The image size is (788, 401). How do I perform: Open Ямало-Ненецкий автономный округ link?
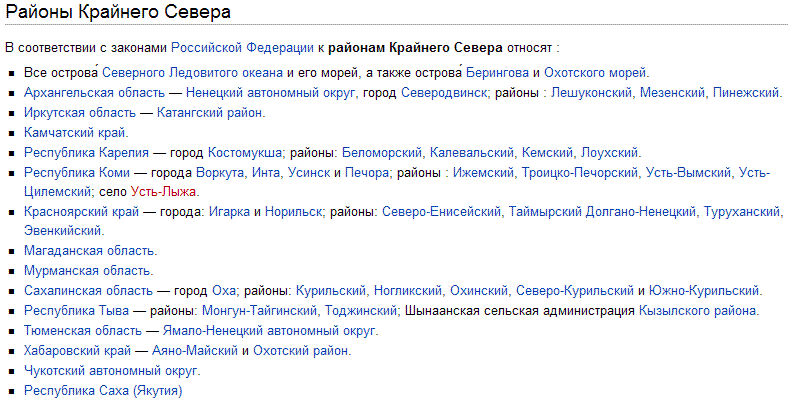[269, 331]
